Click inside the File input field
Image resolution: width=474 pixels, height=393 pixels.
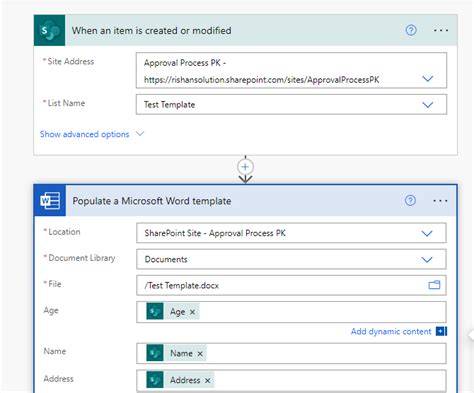tap(291, 285)
